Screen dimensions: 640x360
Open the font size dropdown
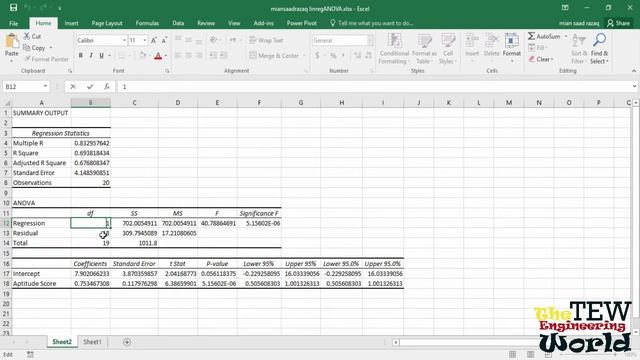(x=144, y=40)
